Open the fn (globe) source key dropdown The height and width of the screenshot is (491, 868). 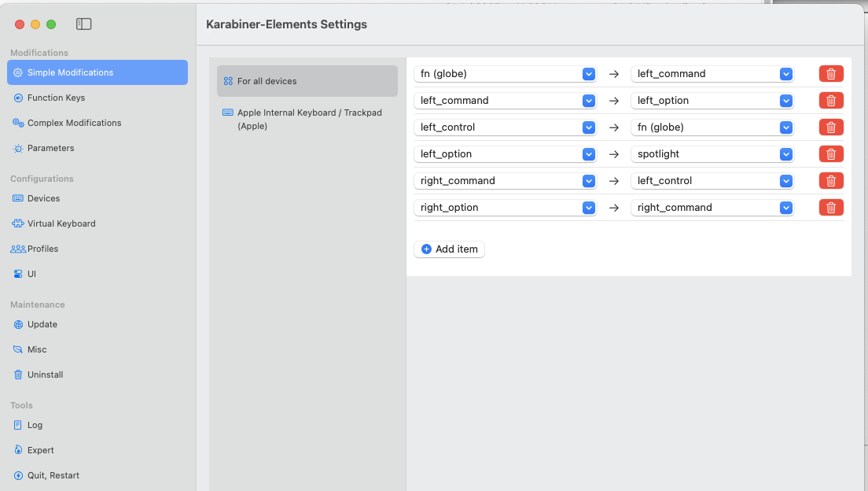505,74
